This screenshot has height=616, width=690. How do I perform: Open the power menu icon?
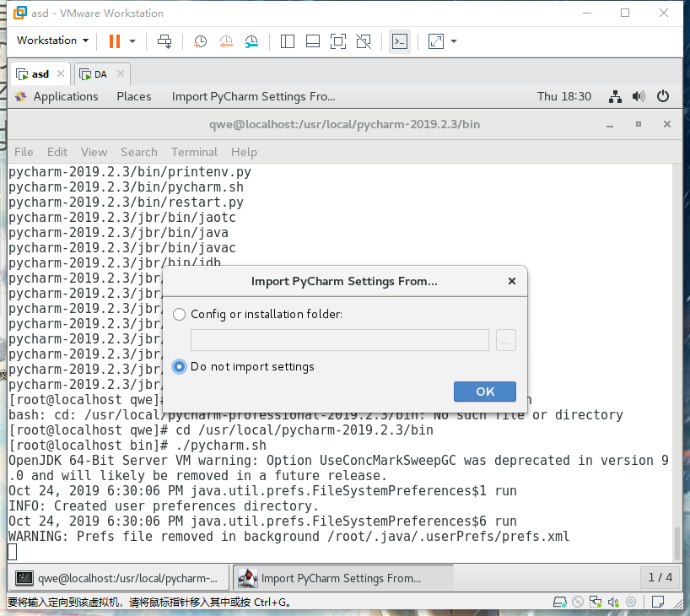coord(663,96)
